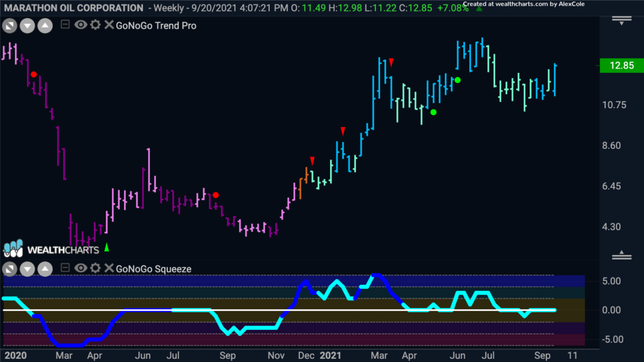The height and width of the screenshot is (362, 644).
Task: Remove the GoNoGo Squeeze indicator
Action: (x=109, y=268)
